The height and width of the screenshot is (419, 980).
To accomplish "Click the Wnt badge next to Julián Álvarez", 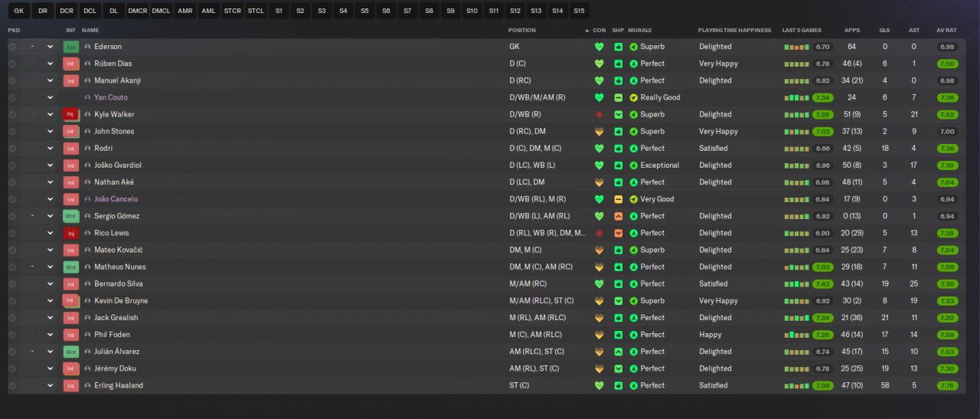I will click(x=71, y=352).
